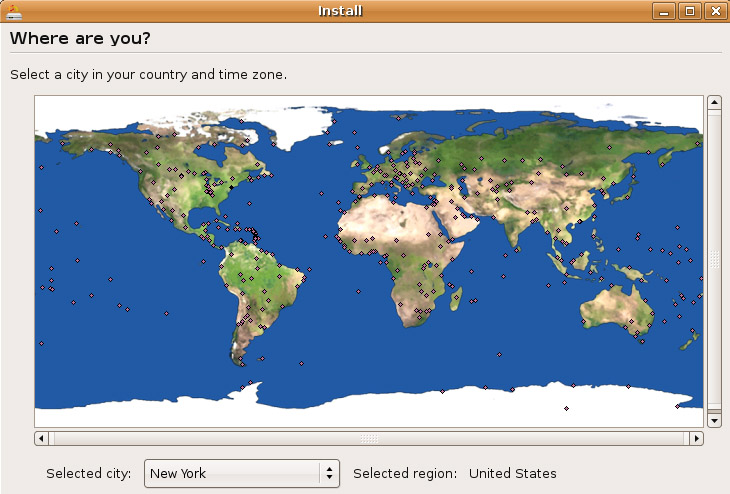This screenshot has width=730, height=494.
Task: Click the map scroll up arrow
Action: tap(714, 102)
